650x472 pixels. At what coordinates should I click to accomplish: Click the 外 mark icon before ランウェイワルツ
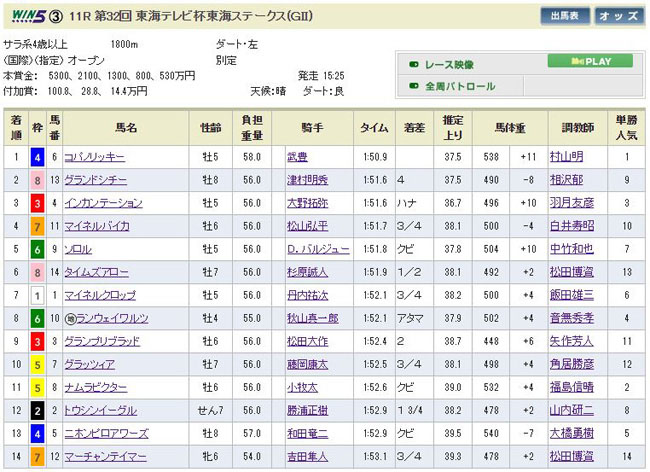[70, 318]
